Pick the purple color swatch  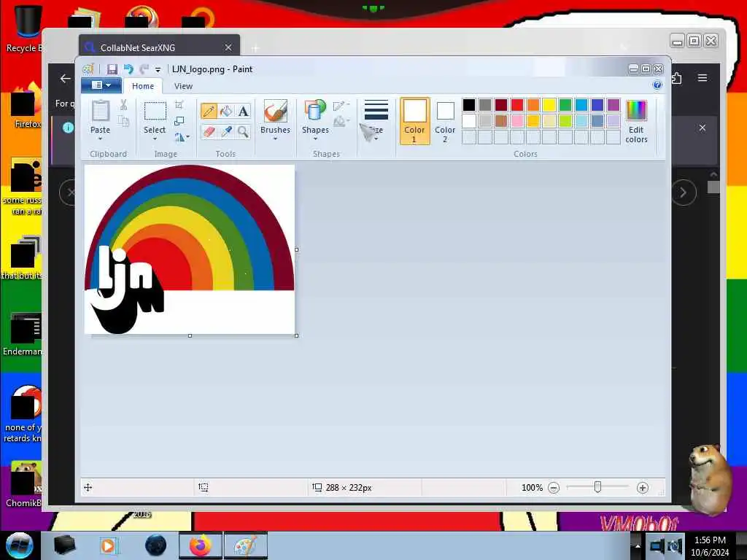[614, 105]
